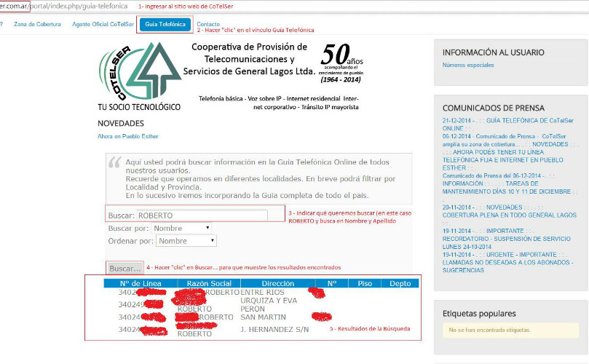Expand the Ordenar por dropdown
Viewport: 589px width, 364px height.
[x=186, y=241]
